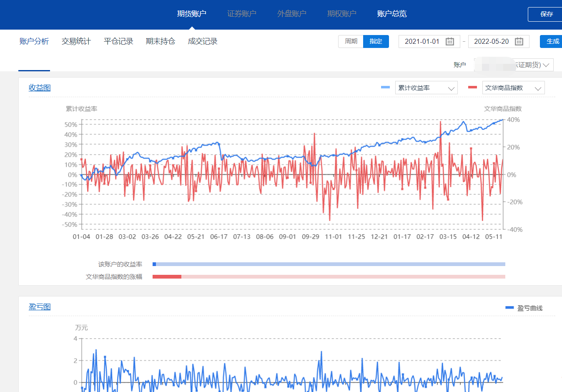Screen dimensions: 562x392
Task: Open the 账户总览 tab
Action: [392, 14]
